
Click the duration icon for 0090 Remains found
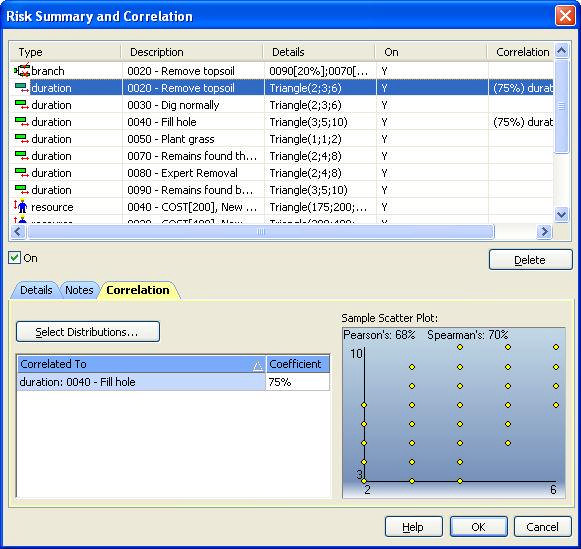coord(22,190)
